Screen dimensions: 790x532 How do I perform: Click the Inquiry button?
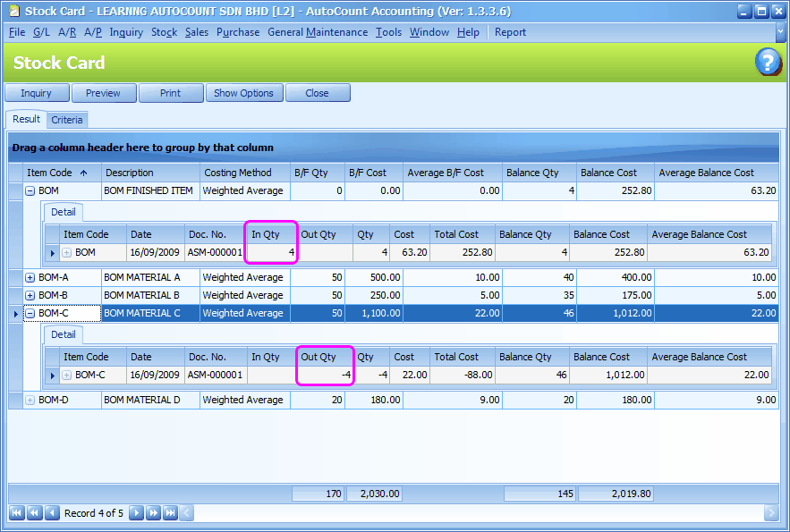tap(37, 93)
